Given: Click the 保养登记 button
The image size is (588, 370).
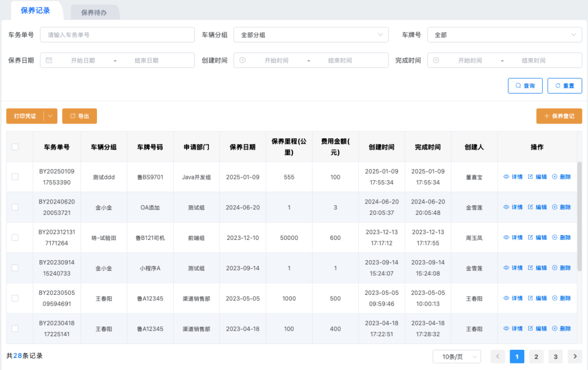Looking at the screenshot, I should click(x=559, y=116).
